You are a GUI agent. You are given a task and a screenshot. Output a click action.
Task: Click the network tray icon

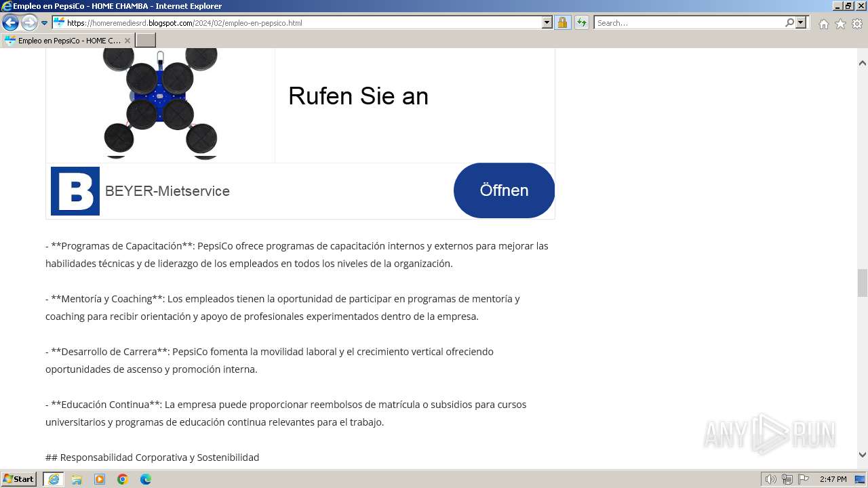coord(787,479)
